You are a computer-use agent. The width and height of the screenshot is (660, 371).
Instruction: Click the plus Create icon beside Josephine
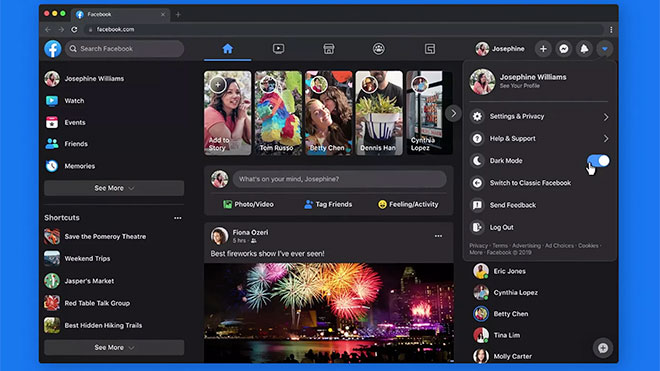pos(543,49)
